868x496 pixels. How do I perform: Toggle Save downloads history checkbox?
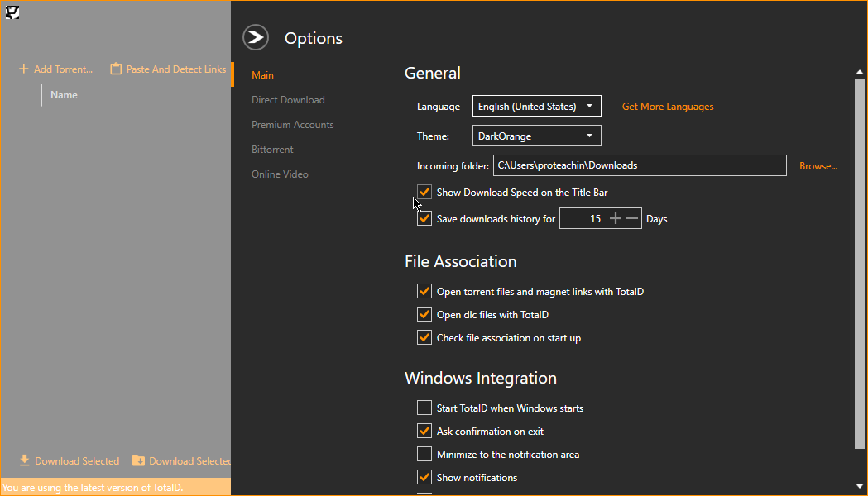click(x=424, y=218)
